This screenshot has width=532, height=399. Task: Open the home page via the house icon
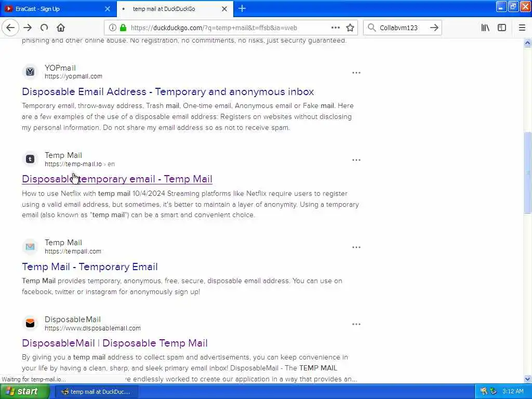(61, 28)
